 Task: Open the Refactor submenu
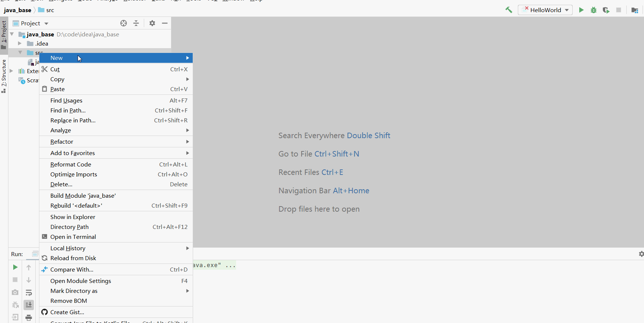pyautogui.click(x=116, y=142)
